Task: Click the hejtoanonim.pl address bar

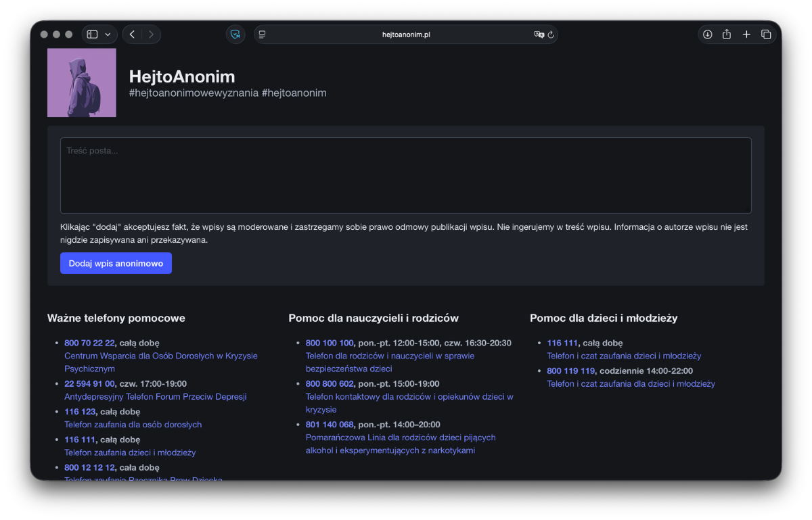Action: [406, 34]
